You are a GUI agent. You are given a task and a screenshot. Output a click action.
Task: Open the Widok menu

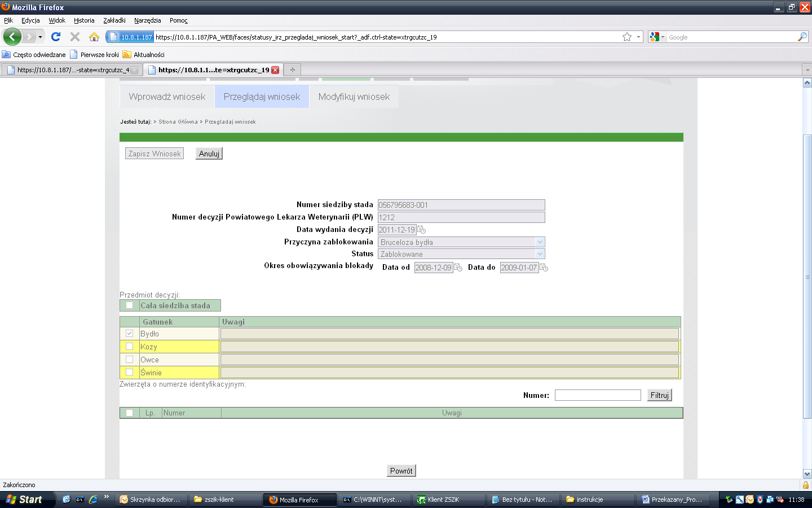57,20
